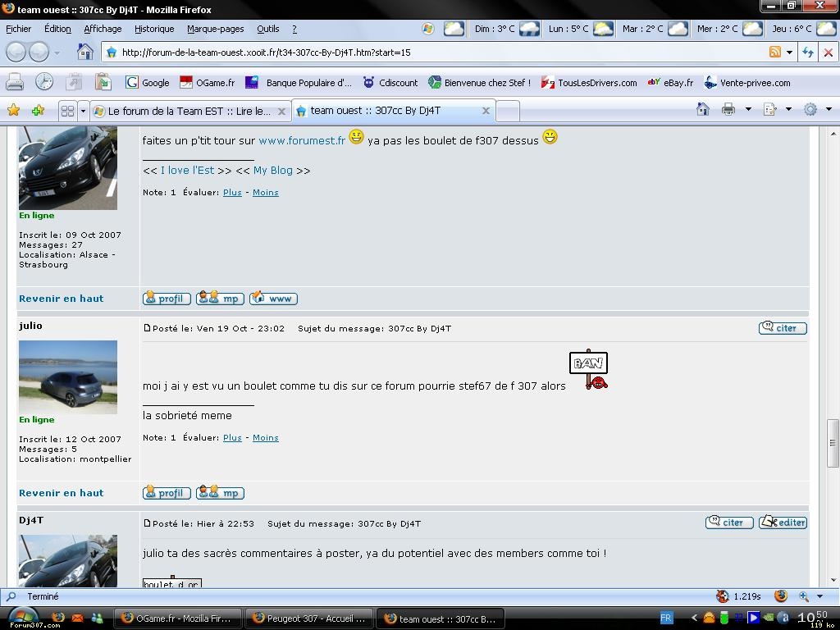Image resolution: width=840 pixels, height=630 pixels.
Task: Click the RSS feed icon in address bar
Action: [x=774, y=52]
